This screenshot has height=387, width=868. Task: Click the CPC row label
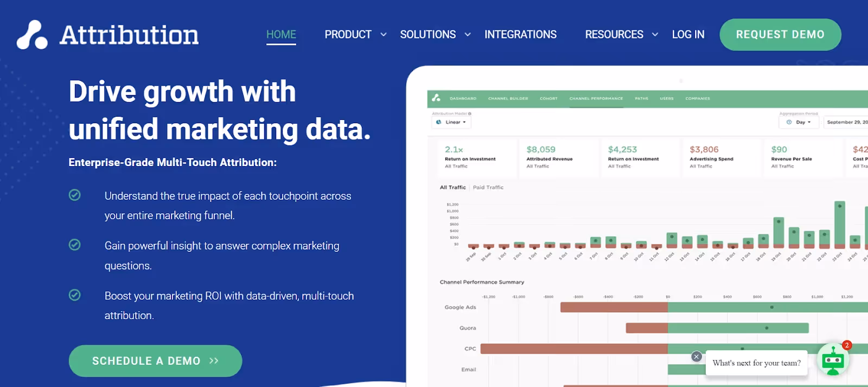(470, 348)
